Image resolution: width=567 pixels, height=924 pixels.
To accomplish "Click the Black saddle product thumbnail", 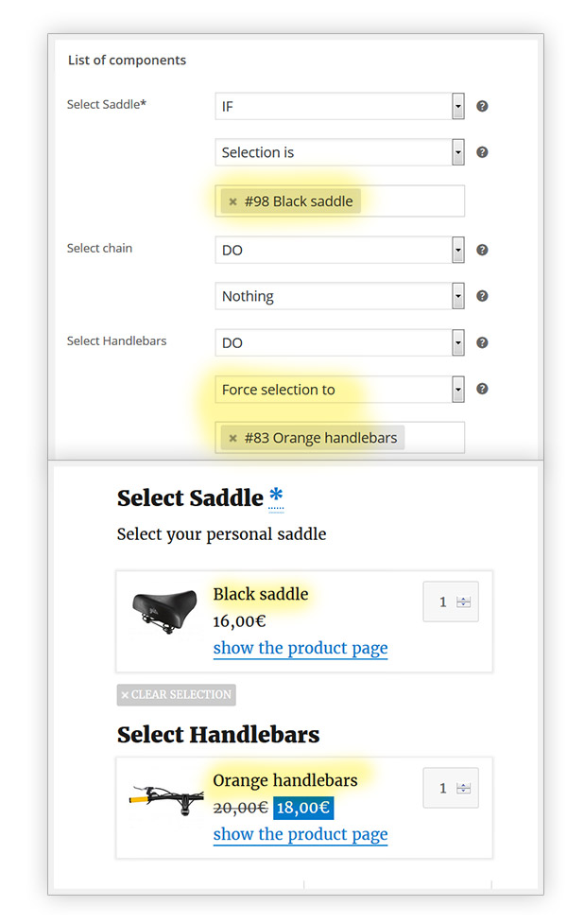I will (164, 610).
